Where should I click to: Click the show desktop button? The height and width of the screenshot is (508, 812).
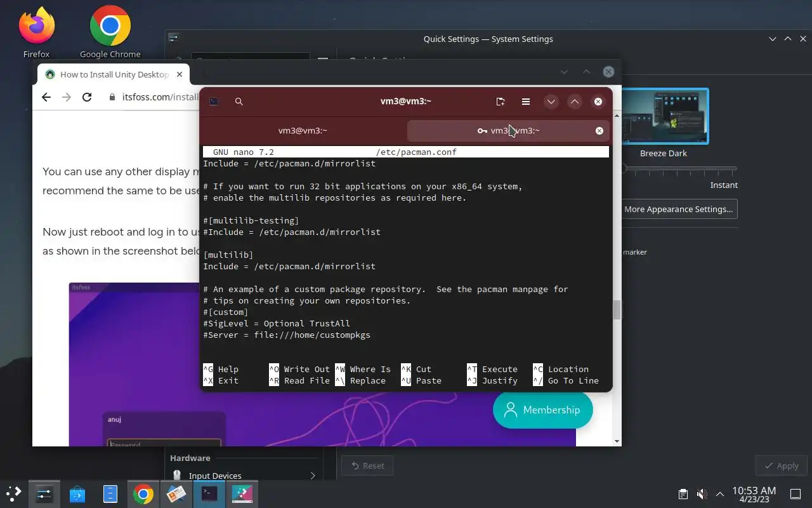click(795, 494)
